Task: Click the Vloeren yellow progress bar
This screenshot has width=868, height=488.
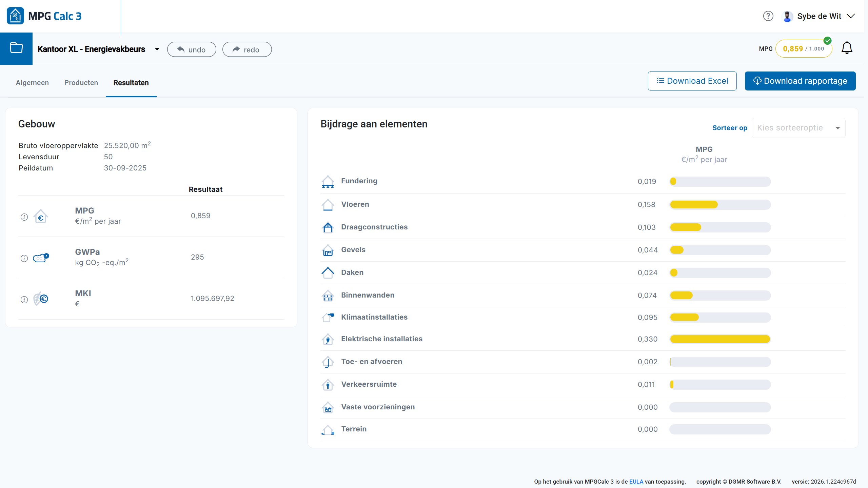Action: (694, 205)
